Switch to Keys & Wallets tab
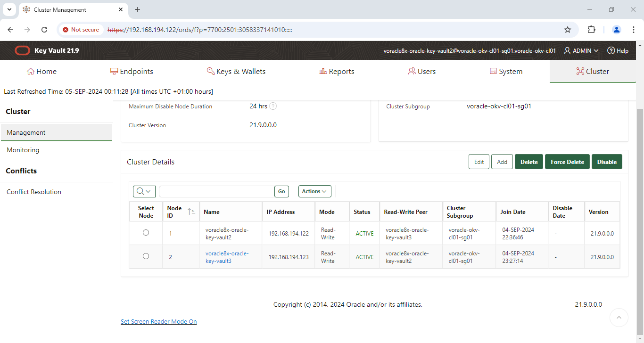The image size is (644, 343). point(236,72)
